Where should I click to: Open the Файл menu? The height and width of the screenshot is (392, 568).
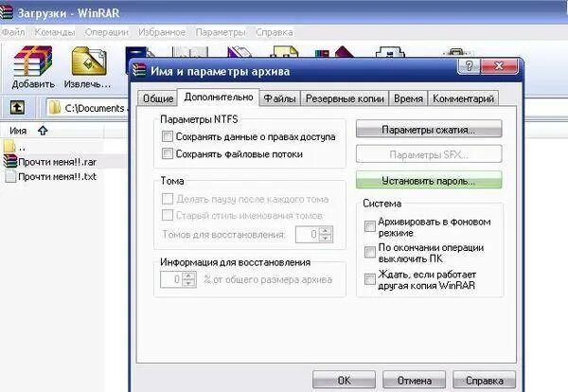point(13,32)
